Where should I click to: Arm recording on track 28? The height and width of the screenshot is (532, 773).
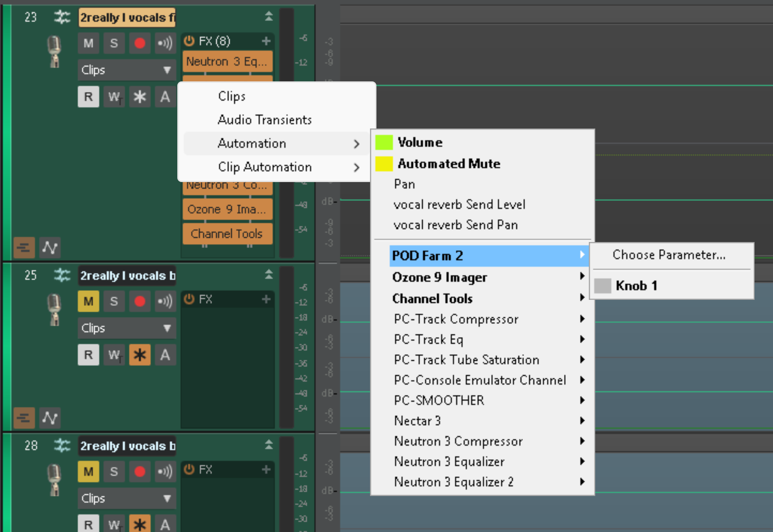(140, 472)
